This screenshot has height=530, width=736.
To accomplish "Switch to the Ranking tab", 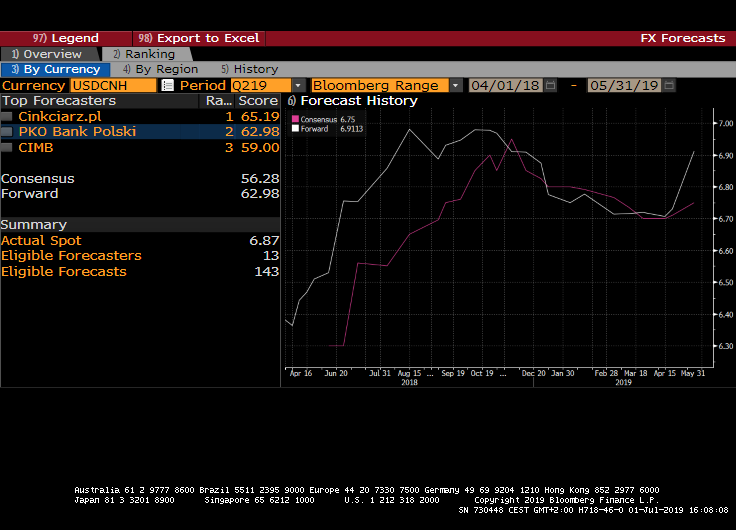I will (x=143, y=54).
